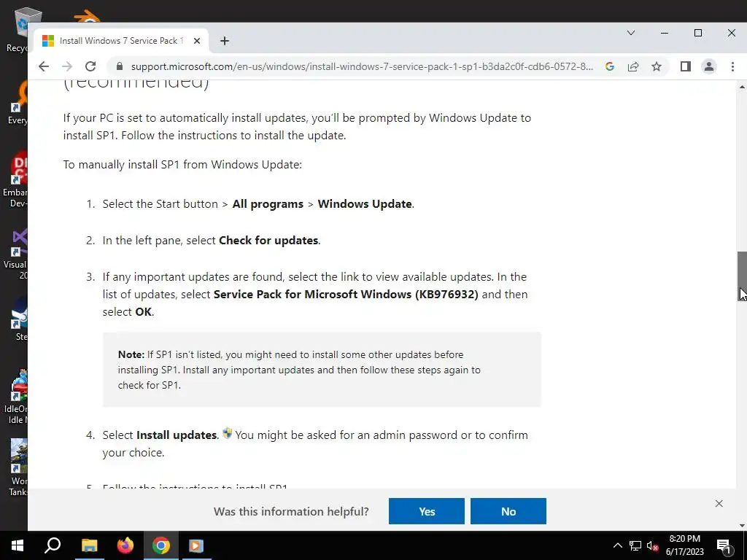Select the World of Tanks desktop shortcut
Viewport: 747px width, 560px height.
pos(18,467)
